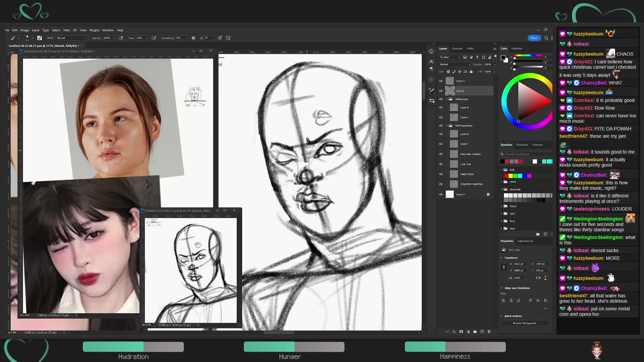644x362 pixels.
Task: Delete layer trash icon
Action: (x=489, y=331)
